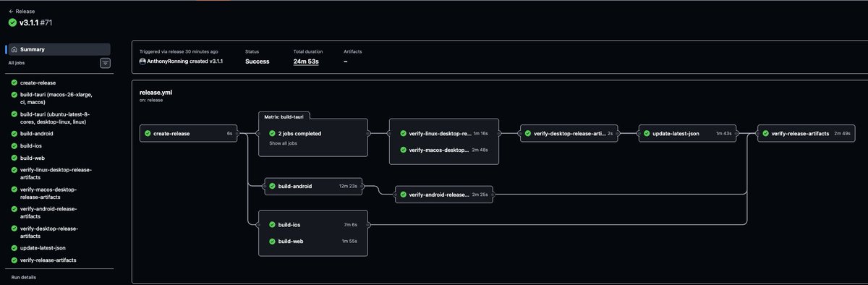Click the Total duration label

[308, 51]
